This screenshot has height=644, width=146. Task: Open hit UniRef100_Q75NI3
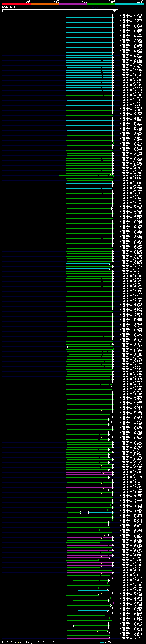131,15
